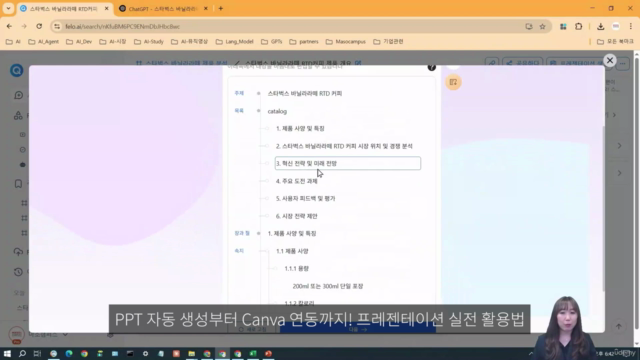This screenshot has width=640, height=360.
Task: Close the ChatGPT tab
Action: pyautogui.click(x=206, y=9)
